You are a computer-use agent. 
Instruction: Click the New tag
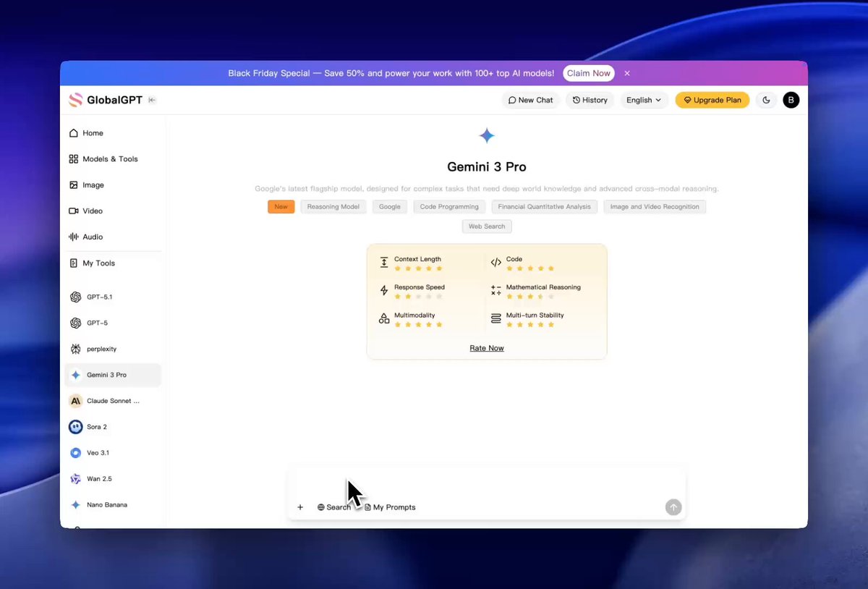coord(281,207)
